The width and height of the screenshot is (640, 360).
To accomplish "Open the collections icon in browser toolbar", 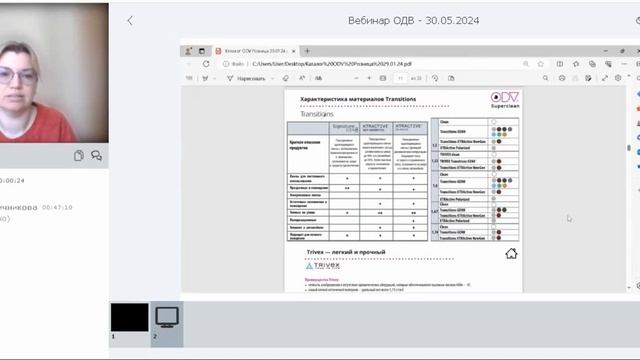I will pos(592,64).
